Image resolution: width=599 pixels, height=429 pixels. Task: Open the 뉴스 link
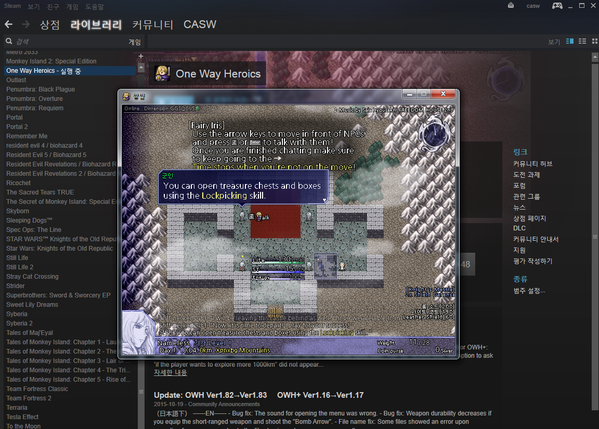[x=519, y=208]
